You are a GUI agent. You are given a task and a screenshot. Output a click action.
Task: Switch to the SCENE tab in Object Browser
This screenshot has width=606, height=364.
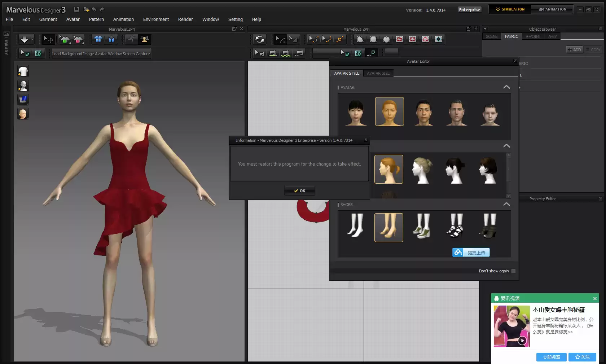491,36
